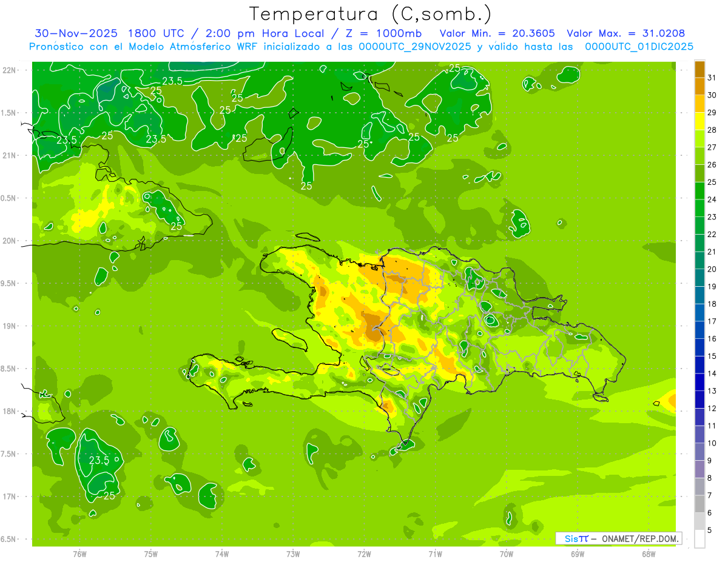
Task: Pick the teal legend swatch between 19 and 20
Action: [699, 278]
